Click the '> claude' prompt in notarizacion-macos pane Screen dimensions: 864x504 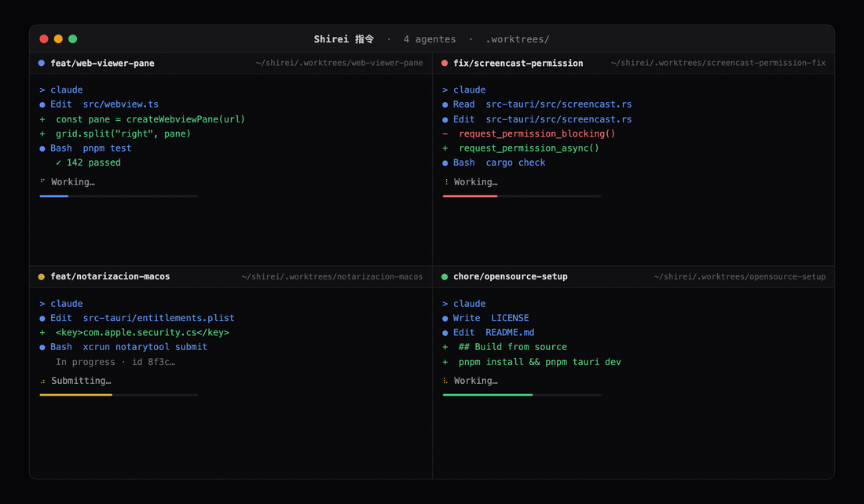coord(61,304)
